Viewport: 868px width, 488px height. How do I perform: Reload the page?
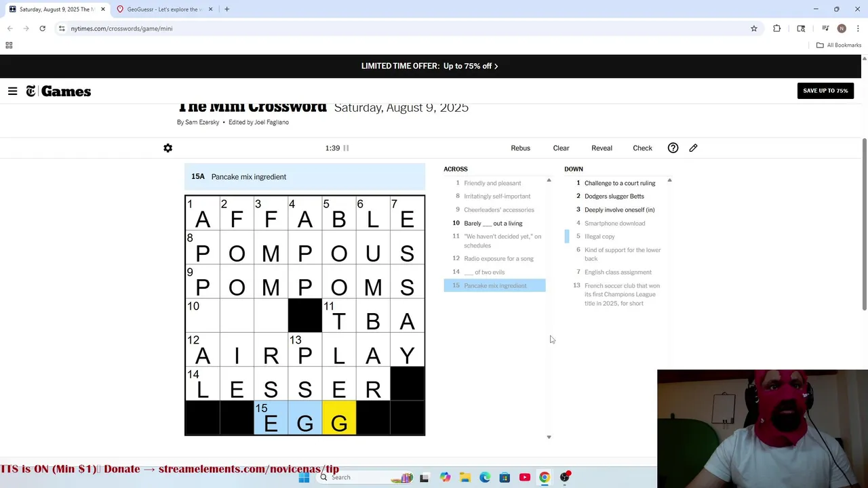coord(42,28)
